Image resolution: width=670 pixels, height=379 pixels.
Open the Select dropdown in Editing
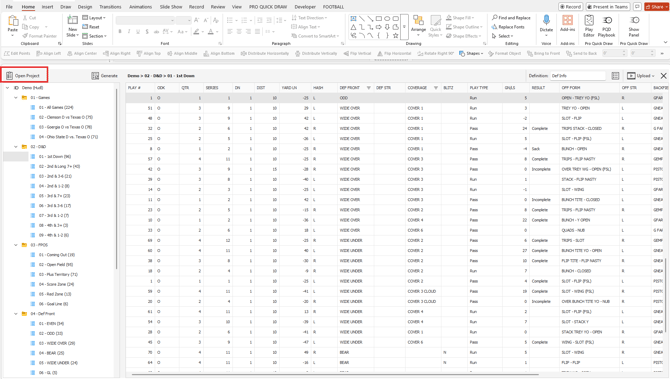pos(502,36)
